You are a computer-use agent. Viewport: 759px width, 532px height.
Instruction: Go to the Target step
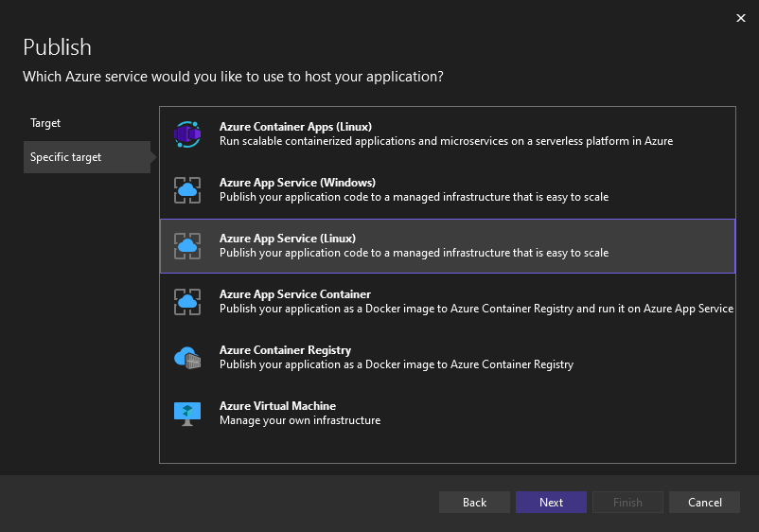45,123
